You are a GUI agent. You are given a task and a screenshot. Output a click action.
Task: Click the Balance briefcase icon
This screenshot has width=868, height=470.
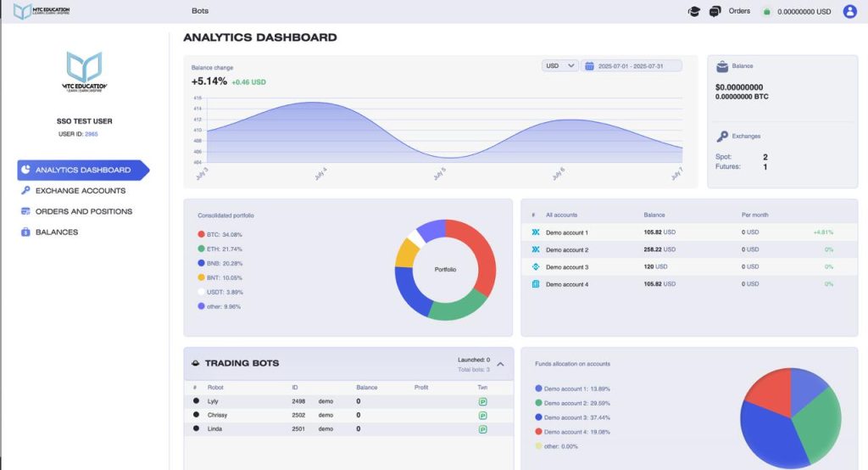721,65
